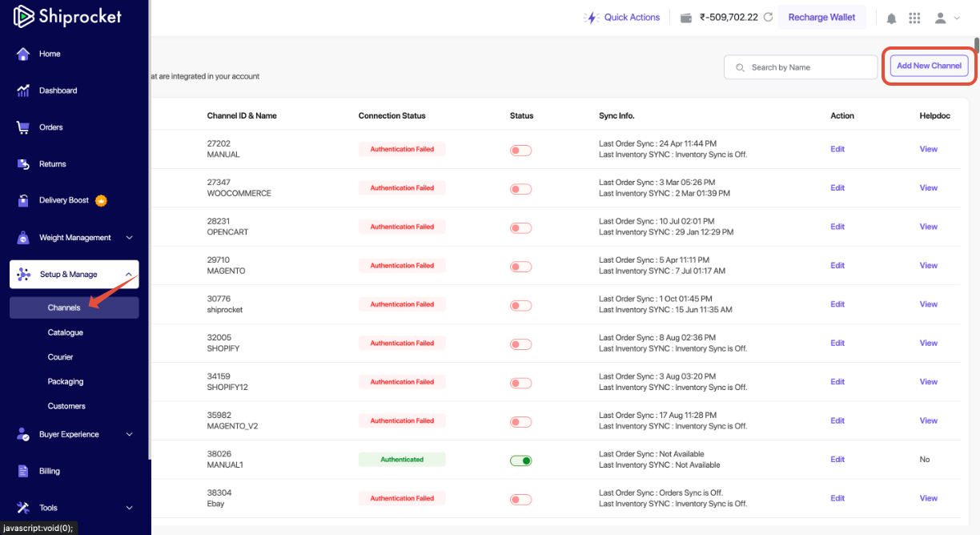Collapse Setup & Manage chevron

(130, 274)
